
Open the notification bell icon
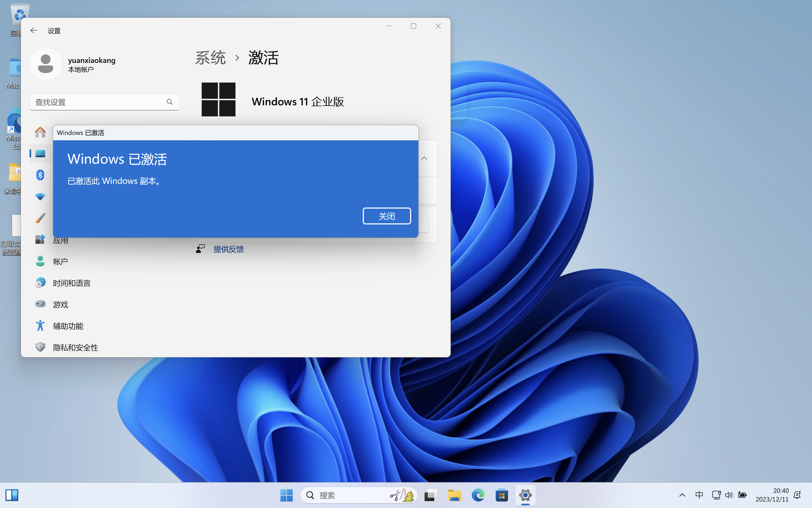pos(798,495)
